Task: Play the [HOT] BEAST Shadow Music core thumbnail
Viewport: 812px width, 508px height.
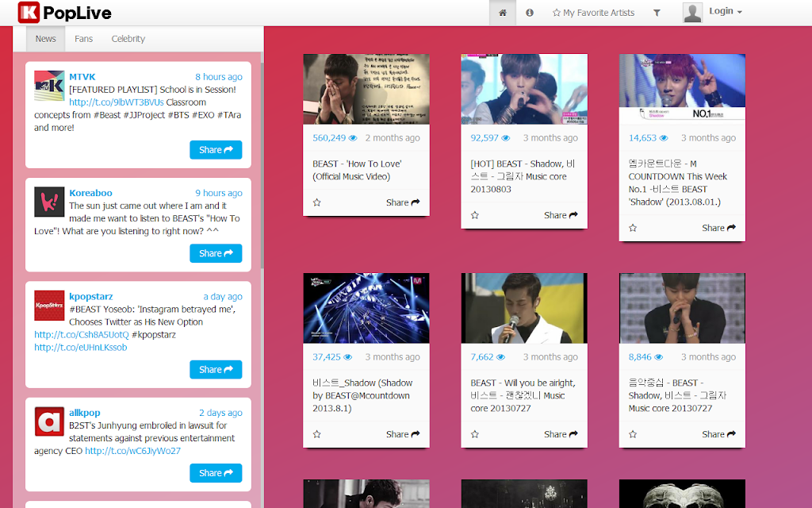Action: [x=524, y=89]
